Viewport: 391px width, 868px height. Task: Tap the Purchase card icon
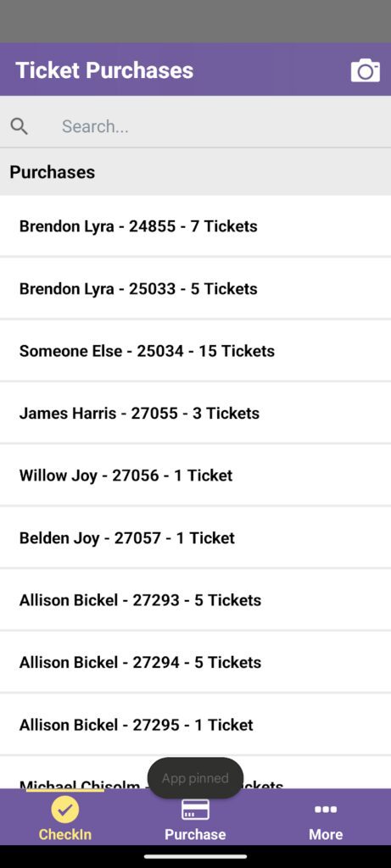[195, 810]
